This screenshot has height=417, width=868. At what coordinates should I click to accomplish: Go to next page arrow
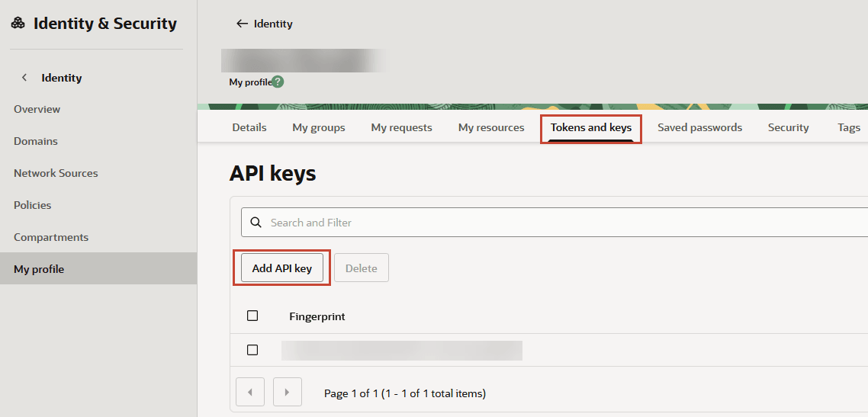(288, 392)
